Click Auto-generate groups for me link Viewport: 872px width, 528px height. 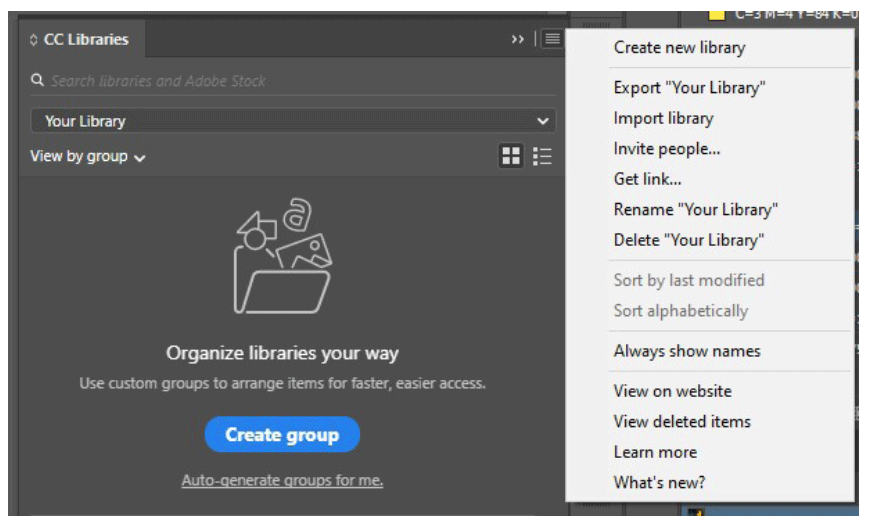(282, 480)
